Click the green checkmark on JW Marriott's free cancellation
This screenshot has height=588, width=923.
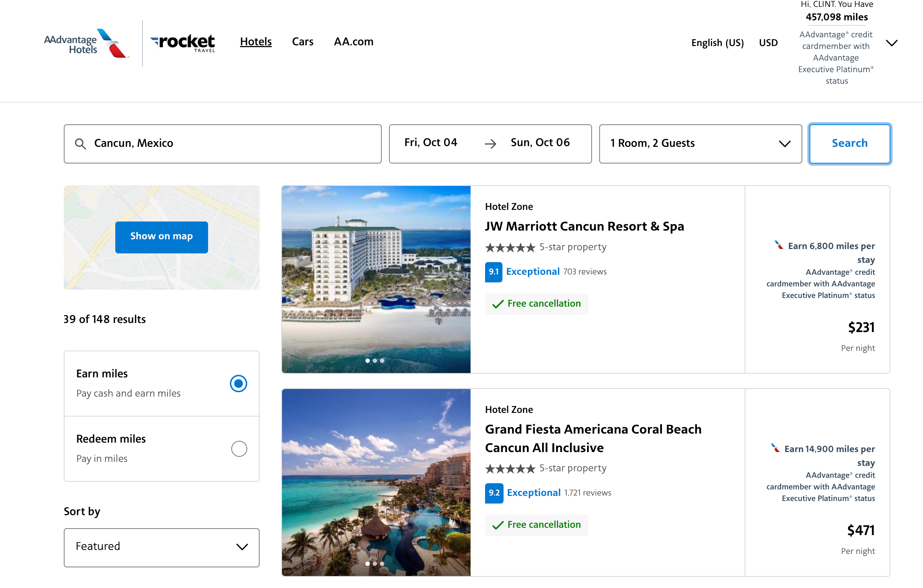point(497,303)
